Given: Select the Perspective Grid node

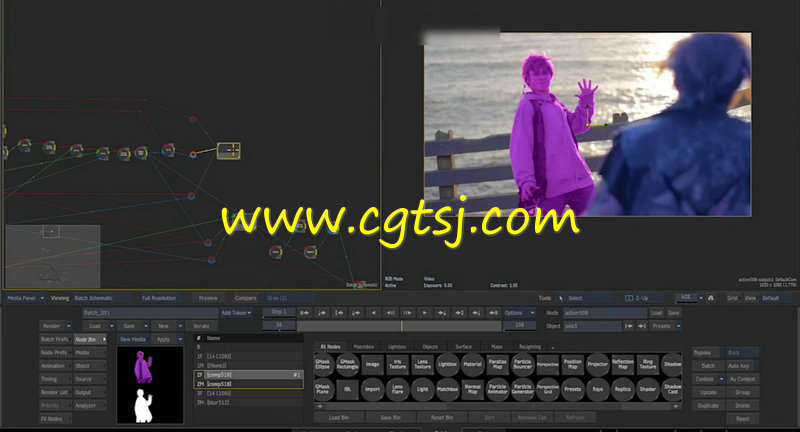Looking at the screenshot, I should [x=547, y=389].
